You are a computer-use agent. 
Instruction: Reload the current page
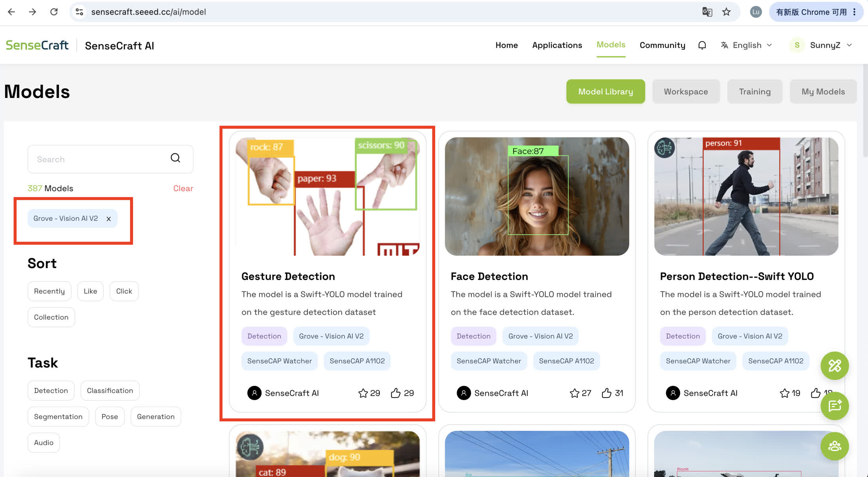click(x=54, y=12)
